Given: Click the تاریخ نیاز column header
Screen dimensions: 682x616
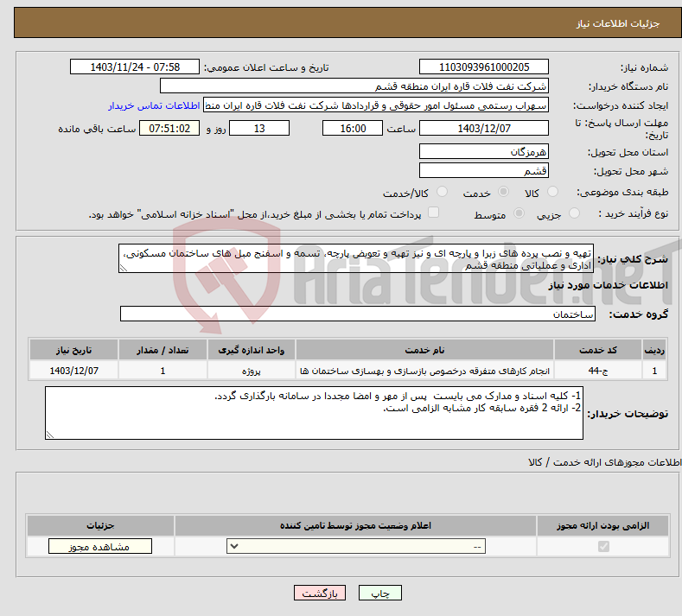Looking at the screenshot, I should [74, 350].
